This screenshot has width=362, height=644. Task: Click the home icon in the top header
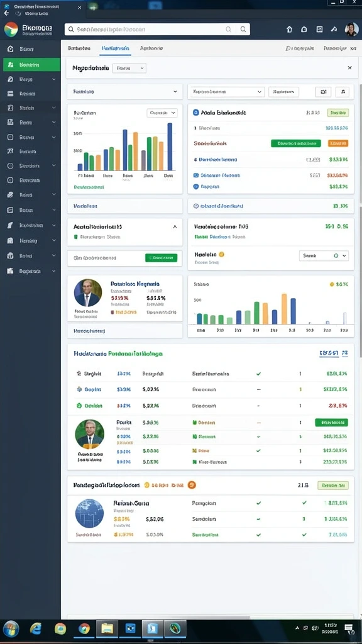tap(289, 29)
